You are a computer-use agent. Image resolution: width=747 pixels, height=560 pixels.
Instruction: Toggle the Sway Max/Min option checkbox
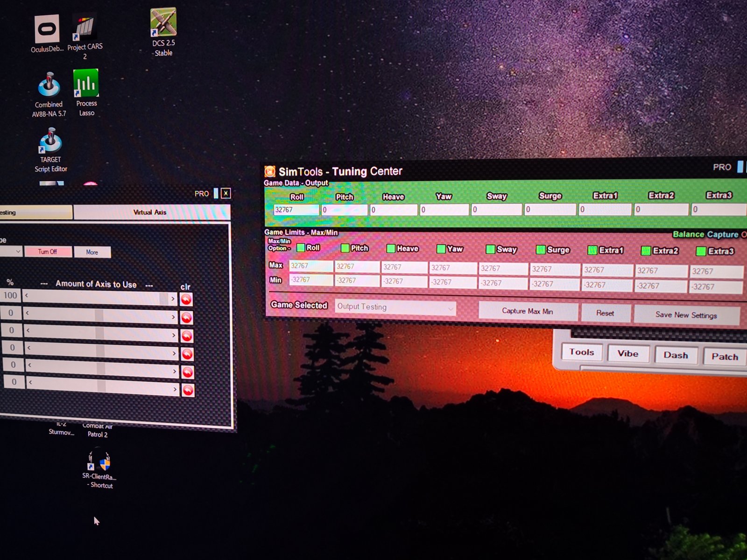coord(490,249)
